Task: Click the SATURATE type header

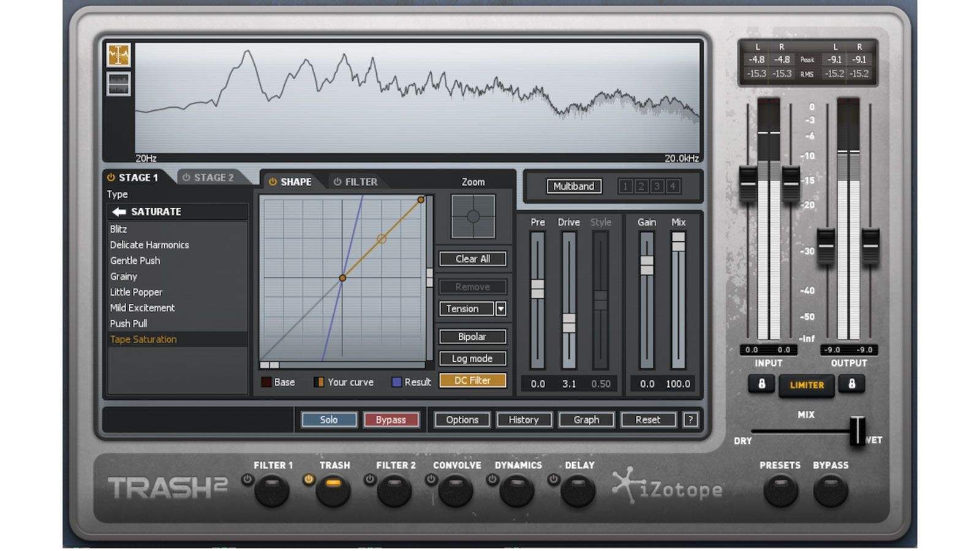Action: pyautogui.click(x=178, y=212)
